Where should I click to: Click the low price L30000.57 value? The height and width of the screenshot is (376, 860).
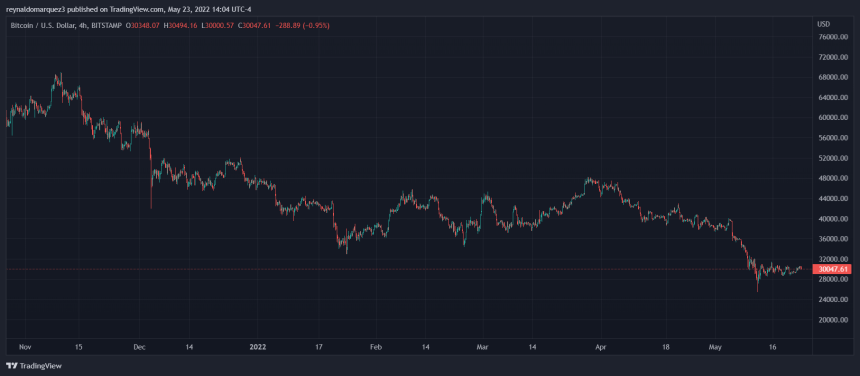[218, 25]
